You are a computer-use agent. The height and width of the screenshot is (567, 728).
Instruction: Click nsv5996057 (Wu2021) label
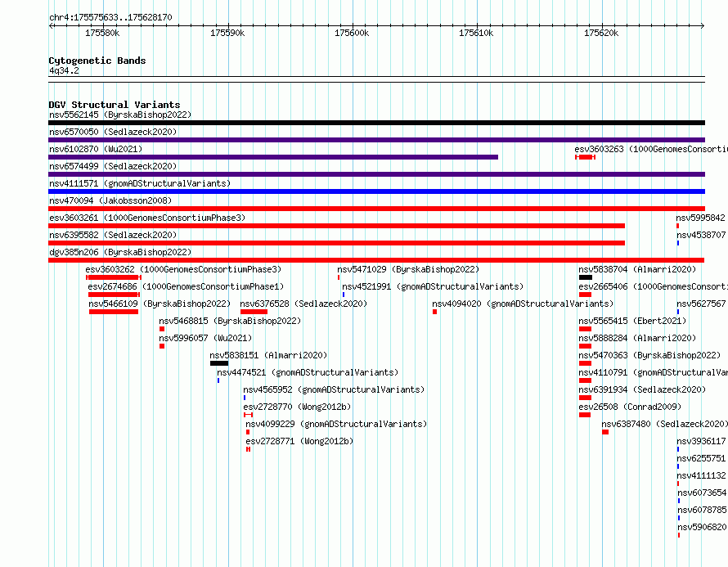[205, 338]
